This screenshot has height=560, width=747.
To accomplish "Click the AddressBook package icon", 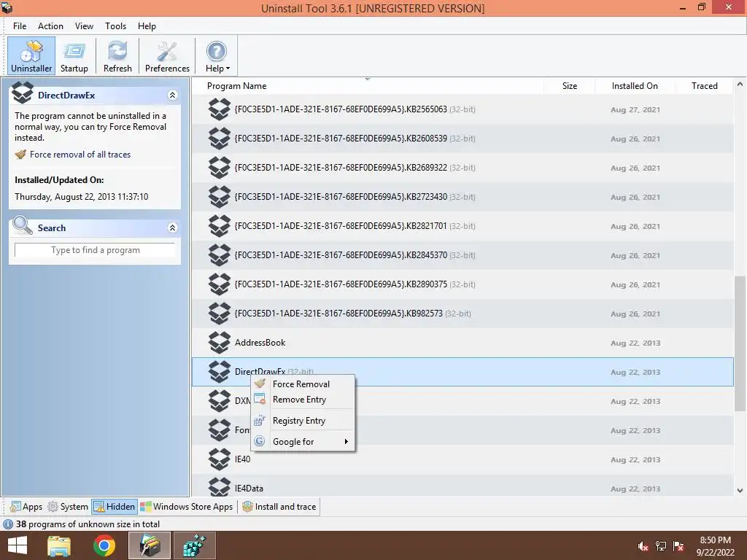I will point(220,343).
